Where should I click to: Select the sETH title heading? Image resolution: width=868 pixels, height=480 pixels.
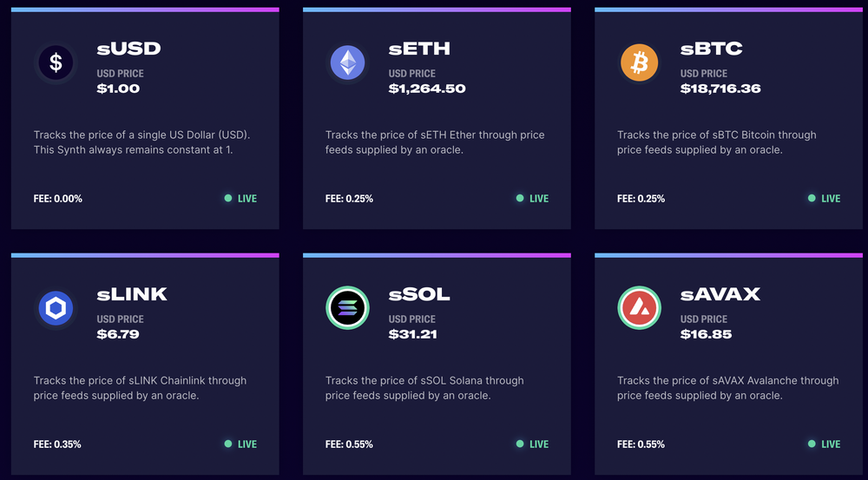pos(419,49)
